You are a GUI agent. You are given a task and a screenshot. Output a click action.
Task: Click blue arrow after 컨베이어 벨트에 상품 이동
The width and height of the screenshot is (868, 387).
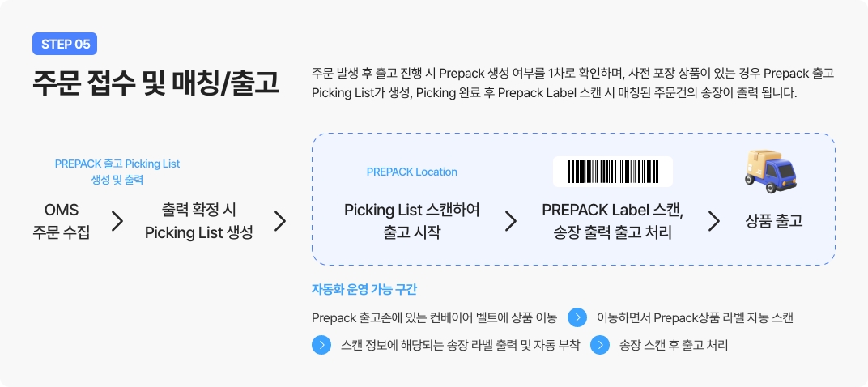(577, 317)
